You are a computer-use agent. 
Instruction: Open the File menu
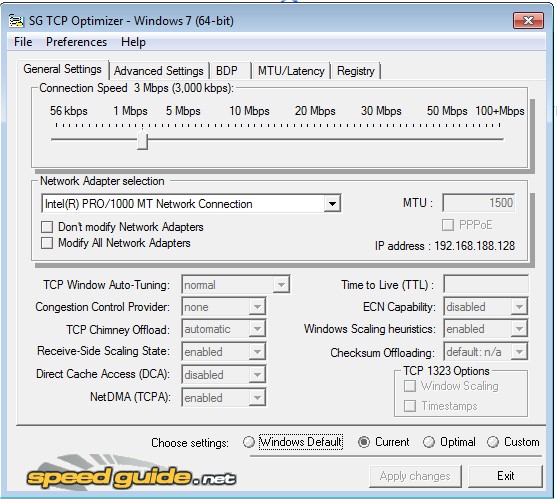(x=23, y=42)
